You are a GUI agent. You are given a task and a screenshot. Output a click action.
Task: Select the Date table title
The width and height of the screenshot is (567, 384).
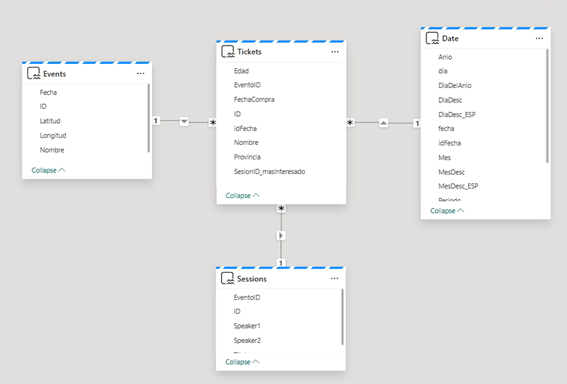pyautogui.click(x=450, y=38)
